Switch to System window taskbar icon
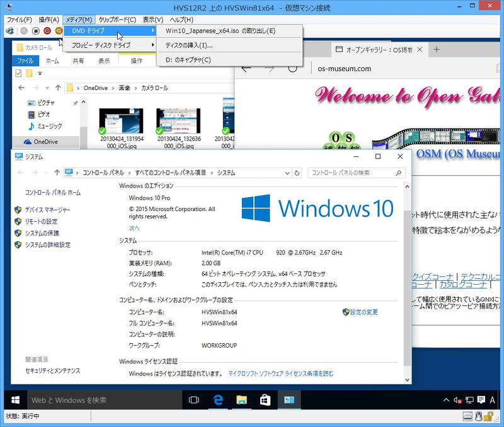 pos(289,400)
